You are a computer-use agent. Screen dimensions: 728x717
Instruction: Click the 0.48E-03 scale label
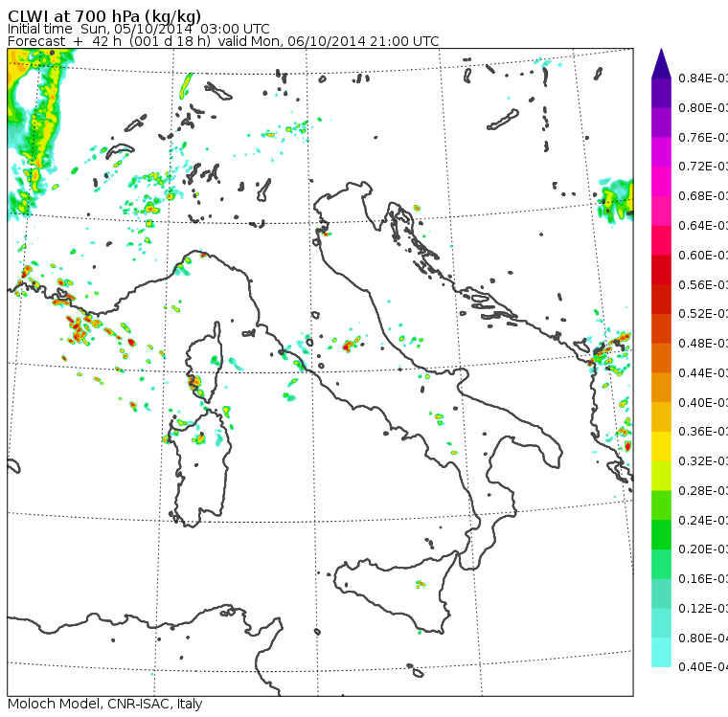click(x=703, y=344)
